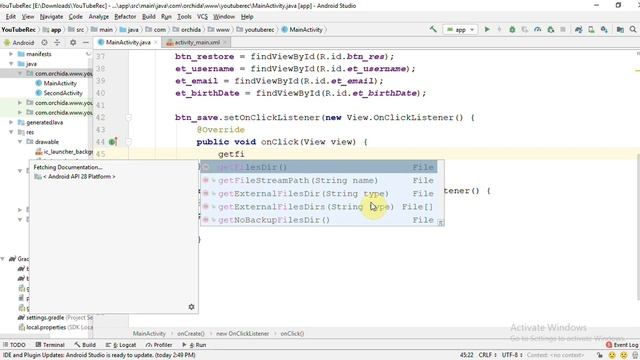Choose getFilesDir() completion suggestion
The height and width of the screenshot is (360, 640).
coord(319,167)
